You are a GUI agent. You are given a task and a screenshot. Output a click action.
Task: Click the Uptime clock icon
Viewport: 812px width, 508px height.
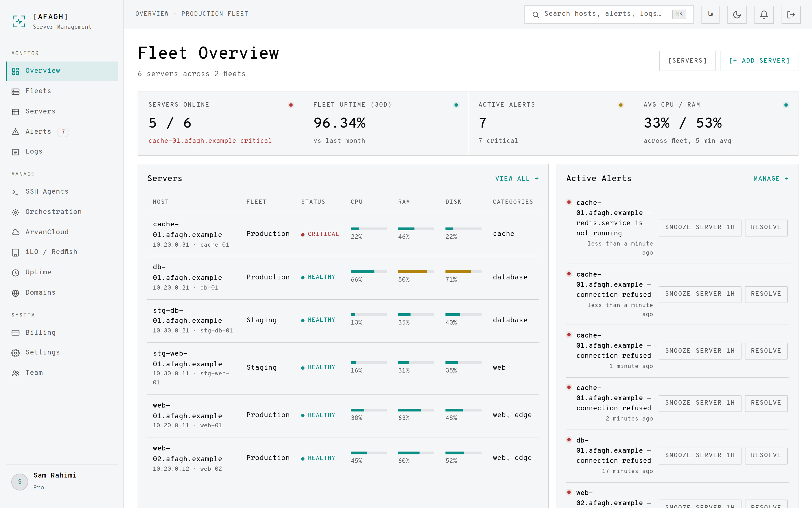pos(16,272)
